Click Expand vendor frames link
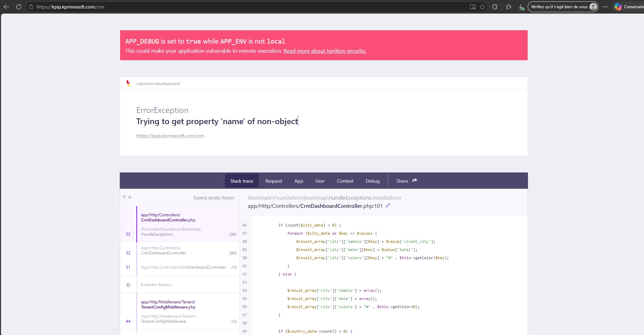644x335 pixels. pos(214,198)
